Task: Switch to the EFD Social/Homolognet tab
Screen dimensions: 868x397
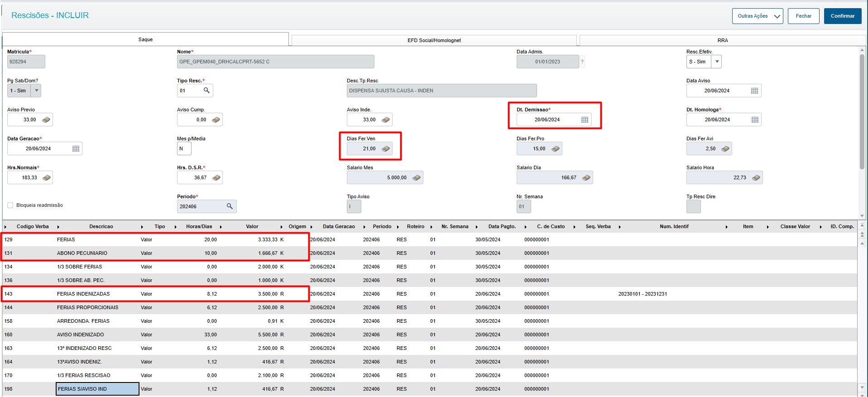Action: tap(434, 40)
